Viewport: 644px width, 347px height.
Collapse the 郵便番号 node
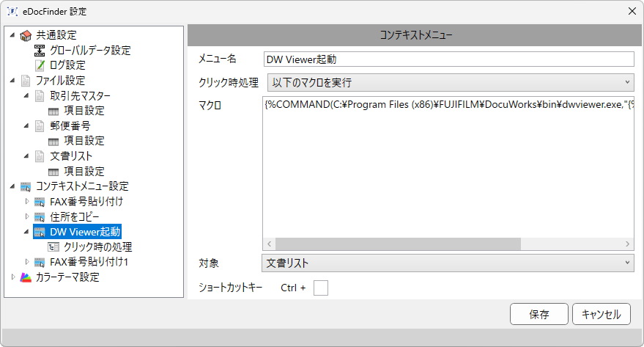26,125
